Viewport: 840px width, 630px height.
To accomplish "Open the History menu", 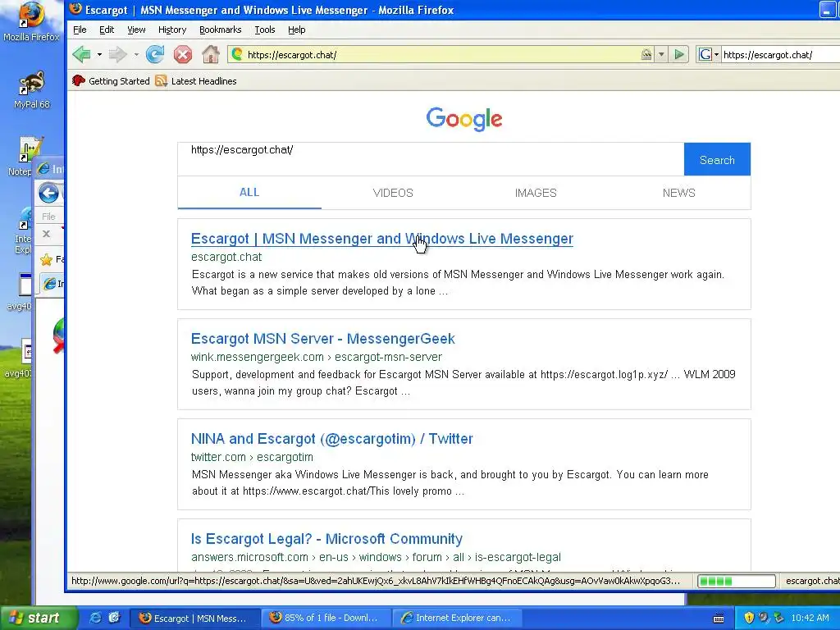I will pyautogui.click(x=172, y=30).
